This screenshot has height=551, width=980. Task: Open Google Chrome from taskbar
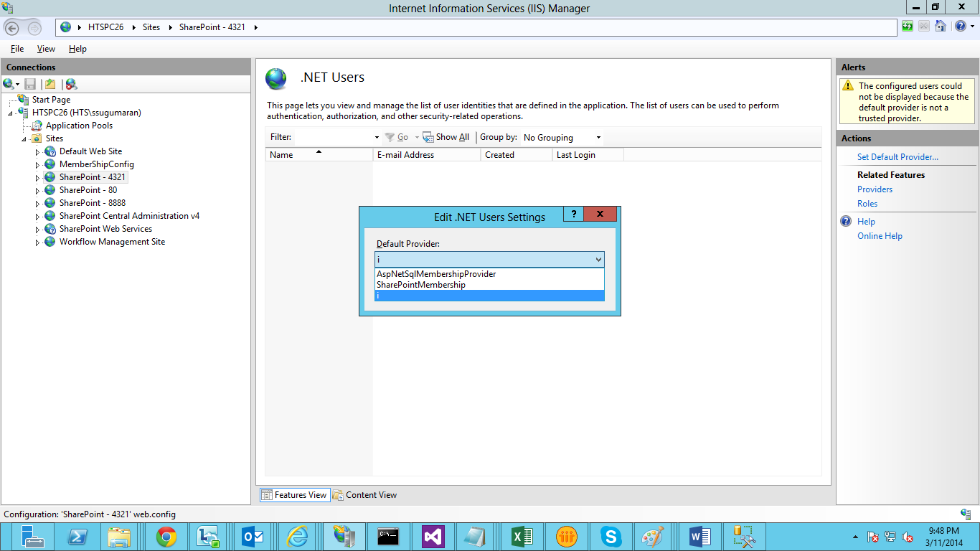pyautogui.click(x=166, y=537)
